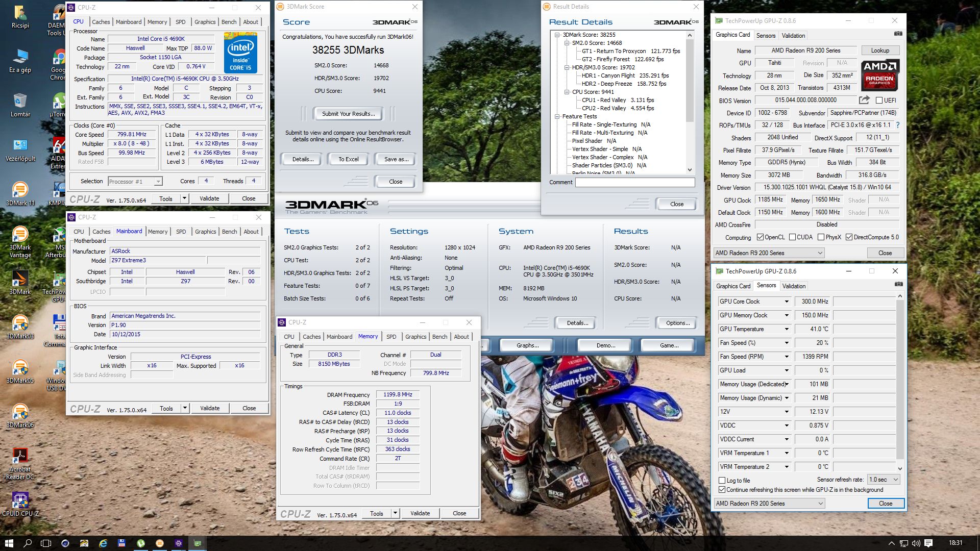980x551 pixels.
Task: Toggle the UEFI checkbox in GPU-Z
Action: [x=879, y=101]
